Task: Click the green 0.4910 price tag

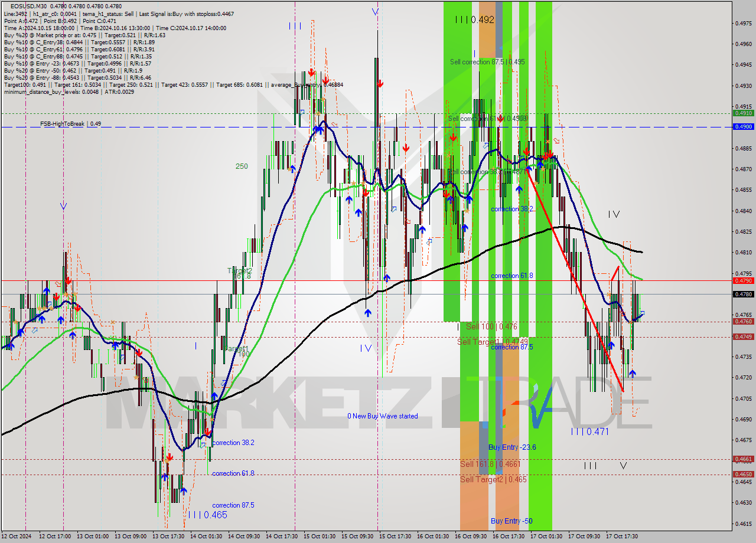Action: [742, 113]
